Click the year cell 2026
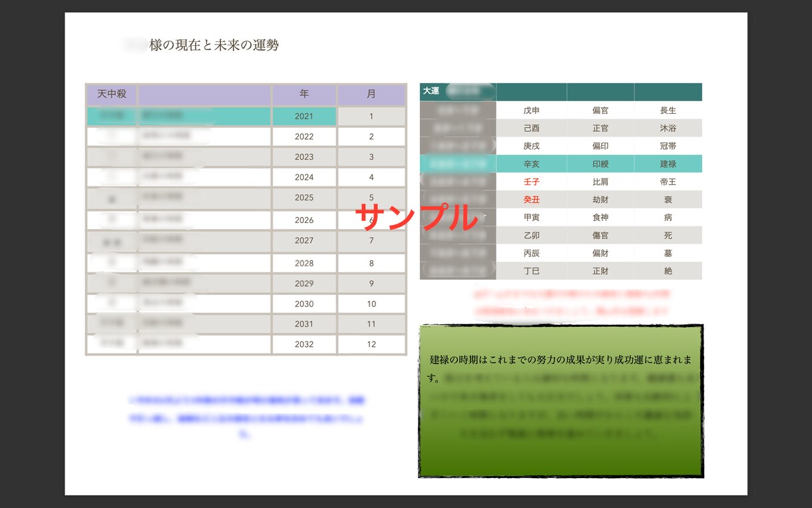Image resolution: width=812 pixels, height=508 pixels. (304, 220)
